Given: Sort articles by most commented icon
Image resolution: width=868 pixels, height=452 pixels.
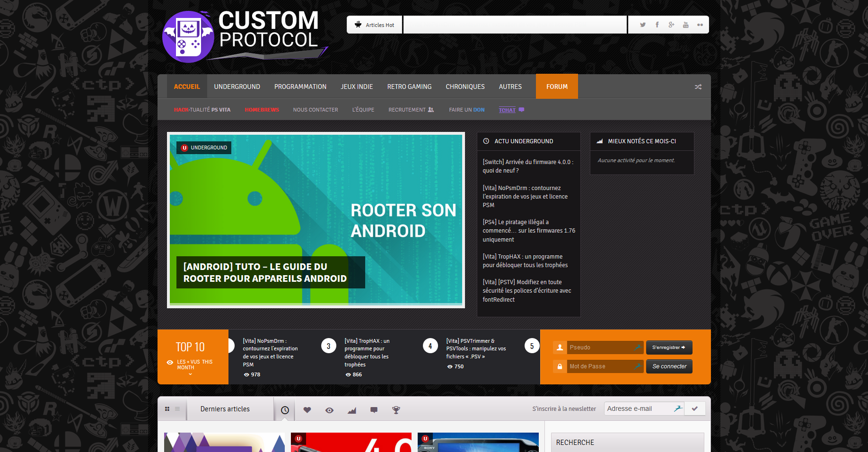Looking at the screenshot, I should pos(374,410).
